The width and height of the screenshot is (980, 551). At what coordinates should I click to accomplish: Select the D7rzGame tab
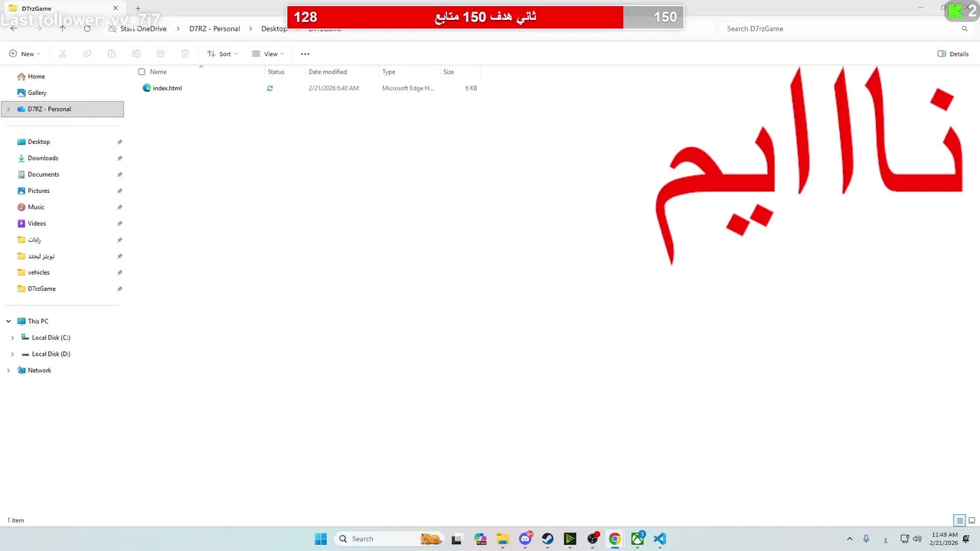pos(63,8)
